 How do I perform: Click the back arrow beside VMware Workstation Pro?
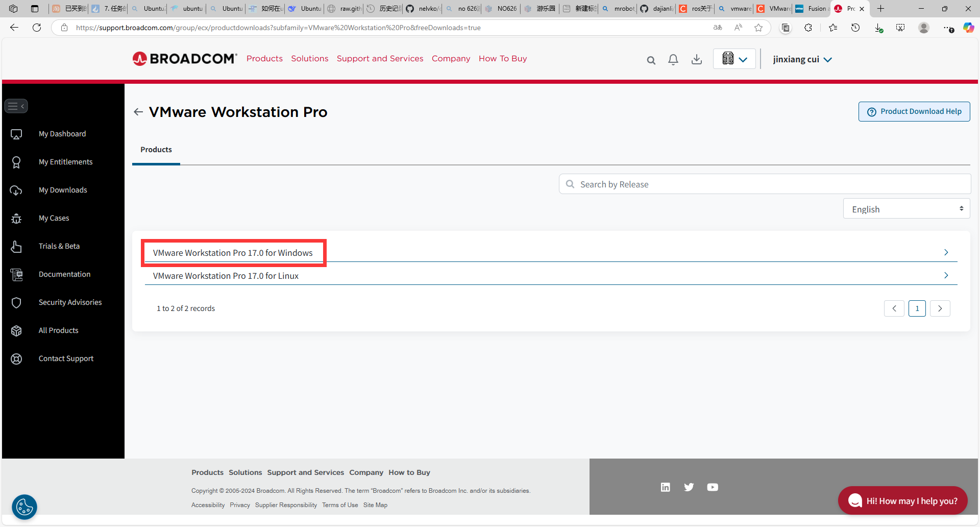click(138, 112)
